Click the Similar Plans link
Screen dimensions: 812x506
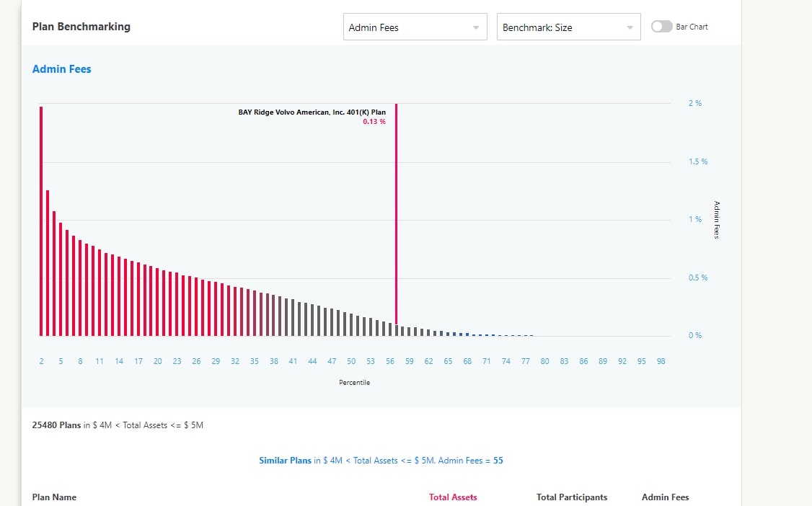[286, 461]
